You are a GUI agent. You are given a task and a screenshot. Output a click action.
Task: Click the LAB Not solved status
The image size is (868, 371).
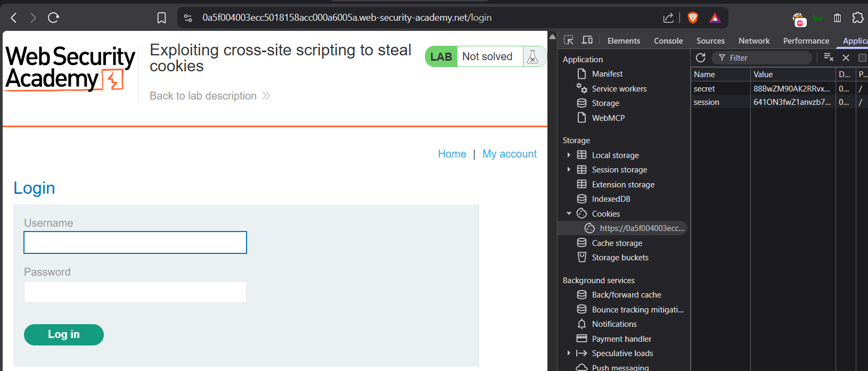pos(474,56)
